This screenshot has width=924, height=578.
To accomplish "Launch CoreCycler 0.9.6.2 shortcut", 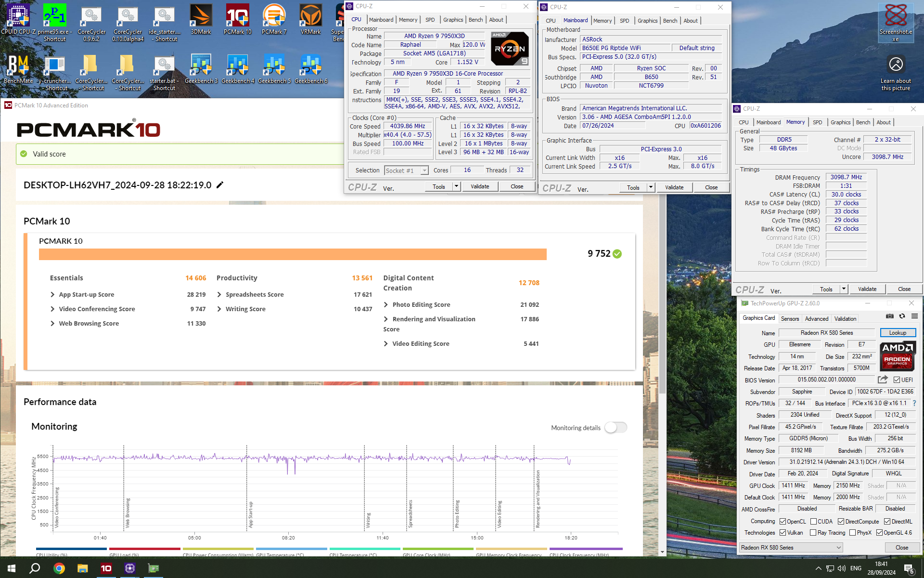I will [91, 23].
